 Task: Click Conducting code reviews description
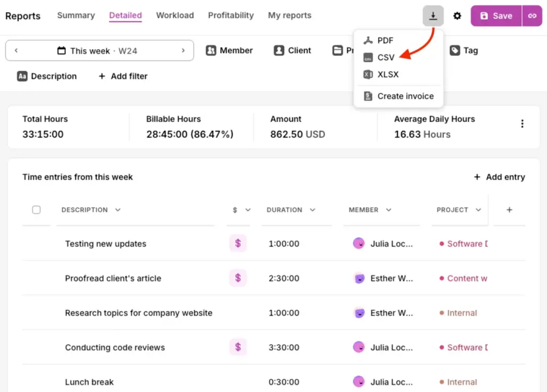point(115,347)
